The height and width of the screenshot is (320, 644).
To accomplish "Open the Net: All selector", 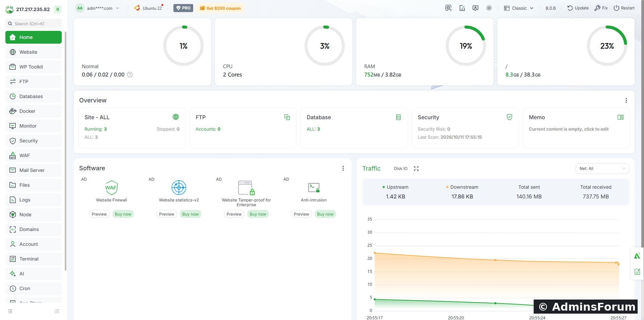I will click(602, 169).
